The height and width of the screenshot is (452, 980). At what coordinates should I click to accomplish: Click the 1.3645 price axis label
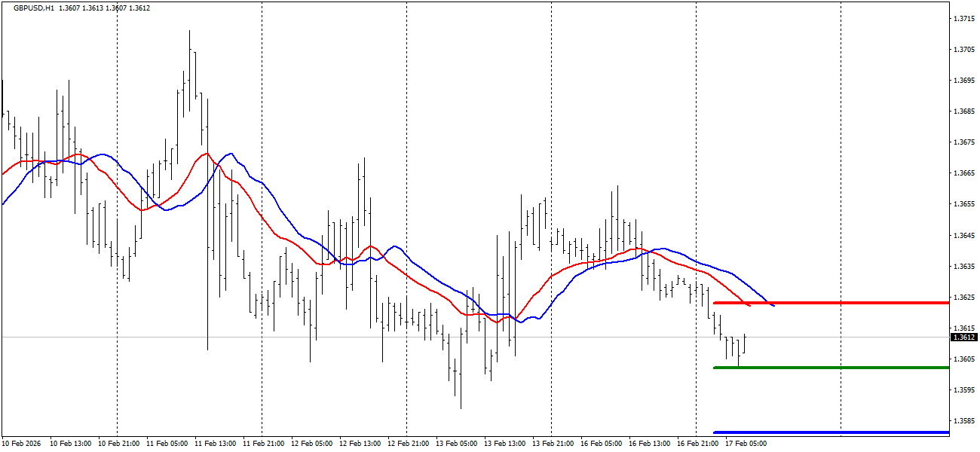tap(965, 236)
